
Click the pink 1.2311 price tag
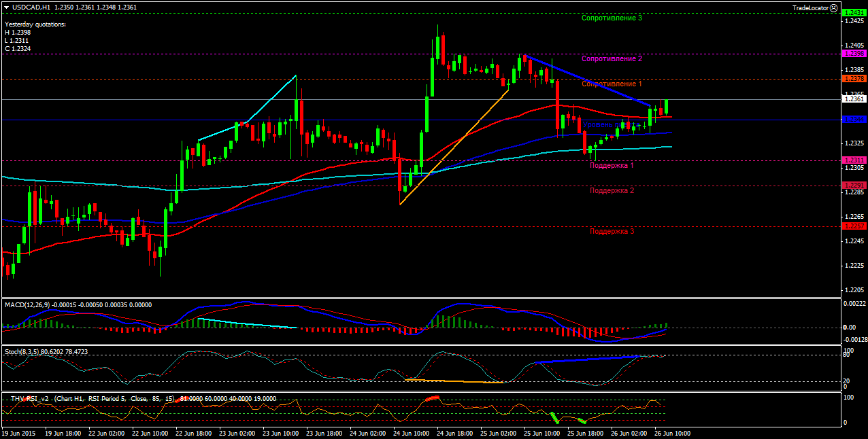pyautogui.click(x=854, y=160)
